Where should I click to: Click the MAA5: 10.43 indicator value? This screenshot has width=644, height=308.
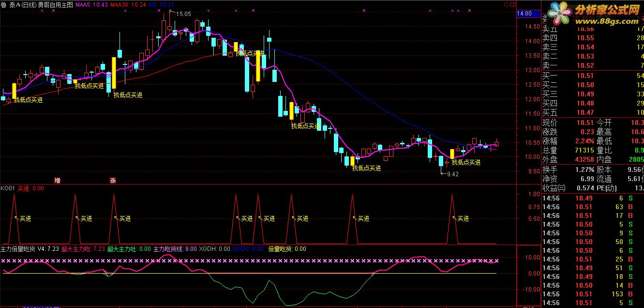click(x=91, y=4)
